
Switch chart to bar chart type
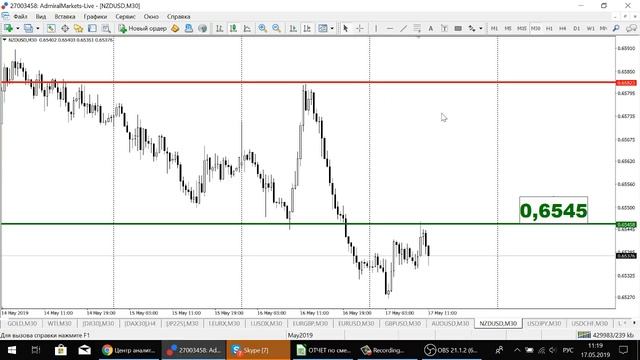coord(219,28)
